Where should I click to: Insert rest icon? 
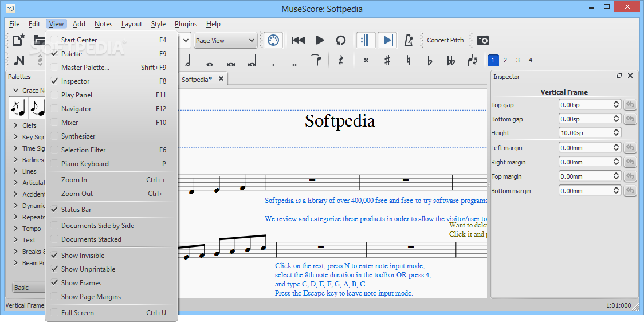point(340,60)
